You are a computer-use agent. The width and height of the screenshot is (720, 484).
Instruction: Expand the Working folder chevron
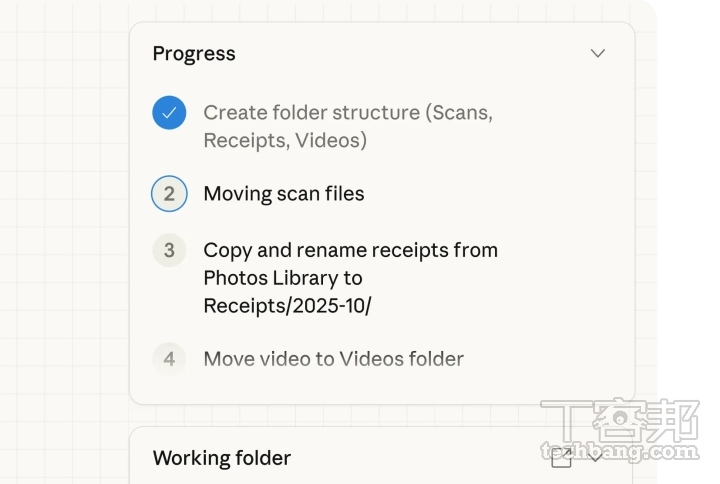[595, 457]
